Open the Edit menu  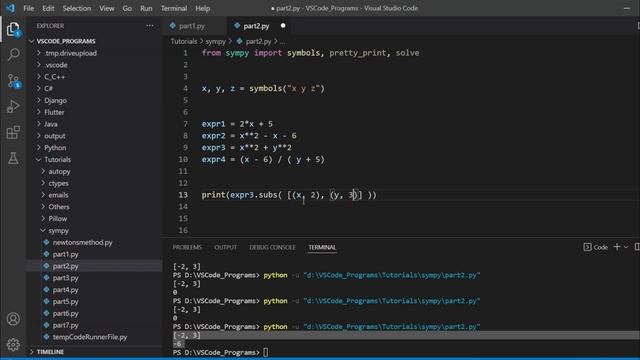(48, 8)
